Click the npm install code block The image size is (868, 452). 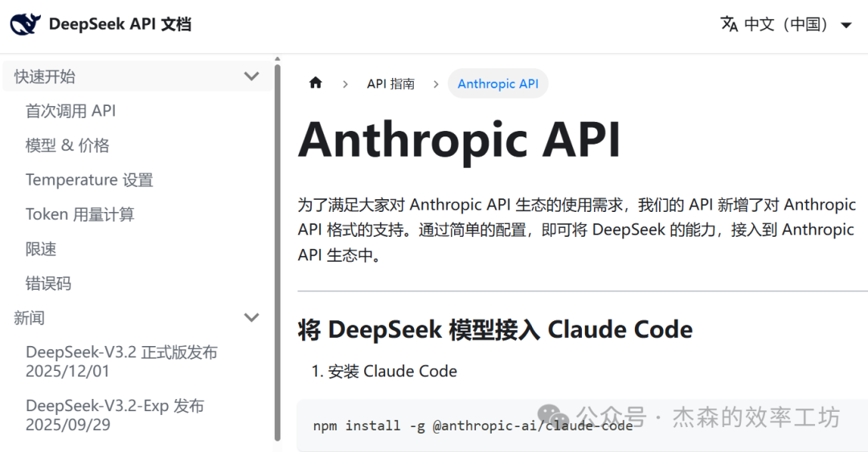point(473,426)
